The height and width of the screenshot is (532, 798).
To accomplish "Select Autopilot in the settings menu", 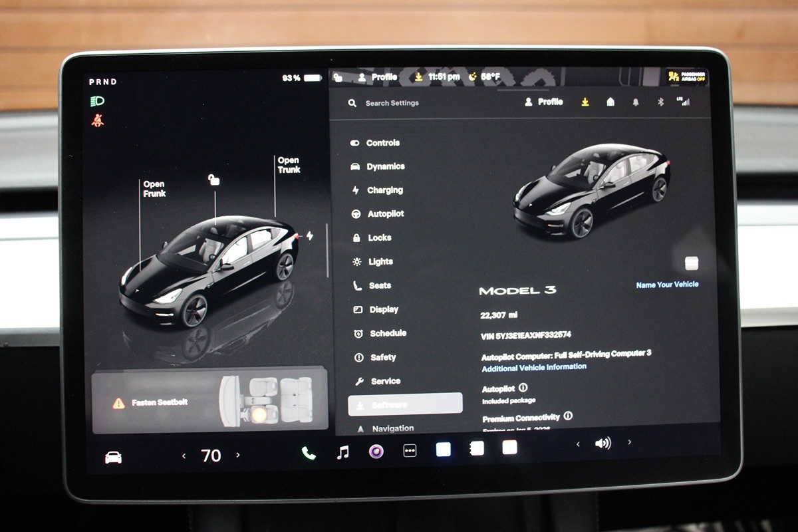I will [x=385, y=214].
